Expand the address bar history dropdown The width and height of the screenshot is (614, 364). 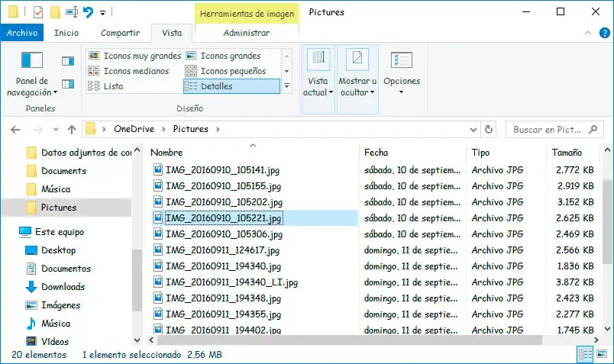[x=472, y=130]
